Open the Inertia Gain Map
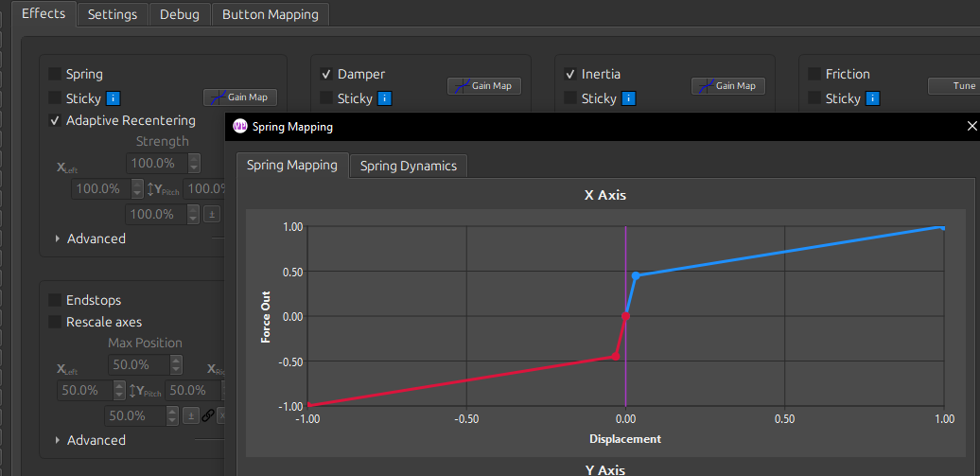This screenshot has height=476, width=980. point(727,86)
